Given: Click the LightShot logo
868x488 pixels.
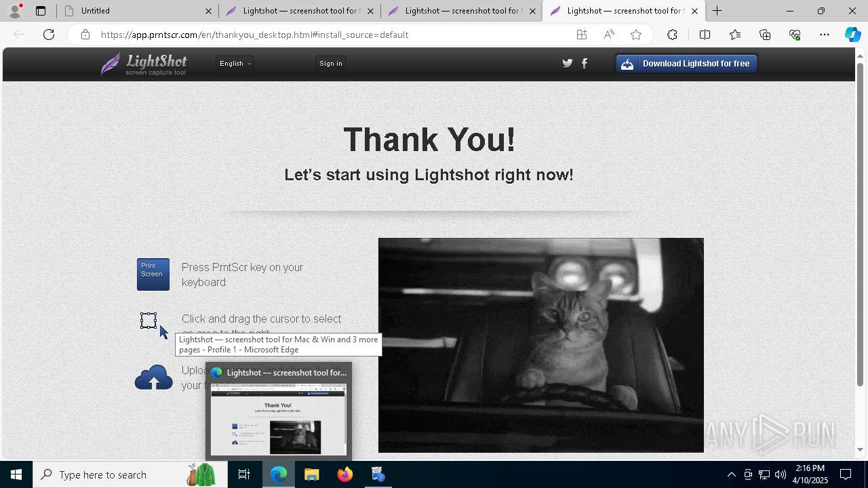Looking at the screenshot, I should pos(144,64).
